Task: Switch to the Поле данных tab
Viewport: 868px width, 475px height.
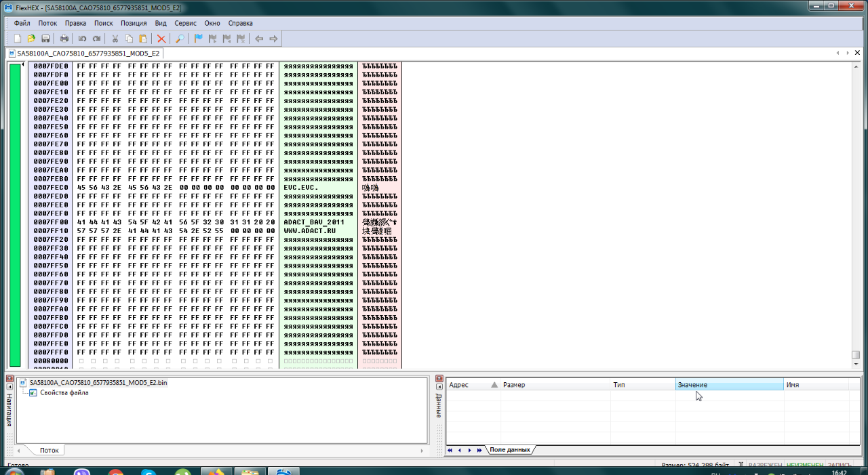Action: click(x=510, y=450)
